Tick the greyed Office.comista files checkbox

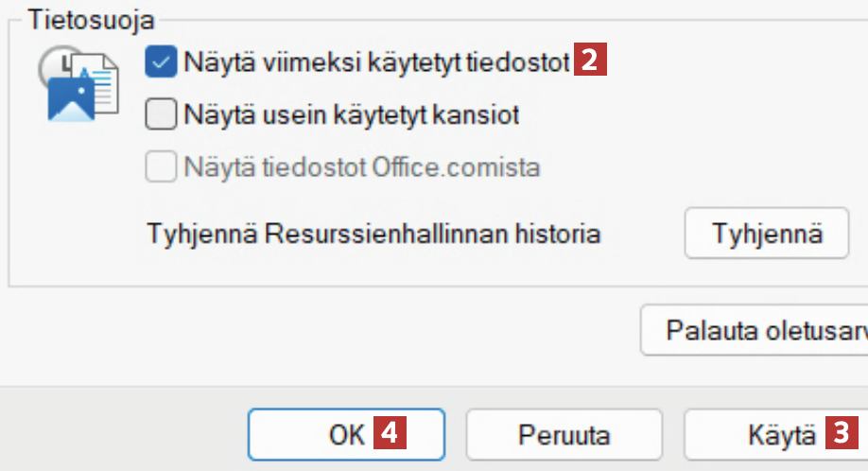(x=162, y=167)
